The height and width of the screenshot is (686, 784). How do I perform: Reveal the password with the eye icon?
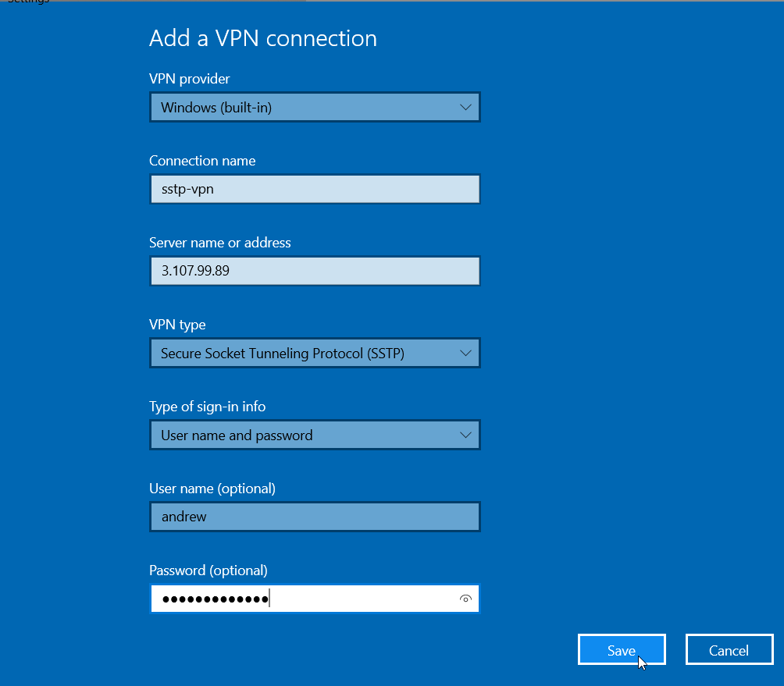(x=465, y=599)
